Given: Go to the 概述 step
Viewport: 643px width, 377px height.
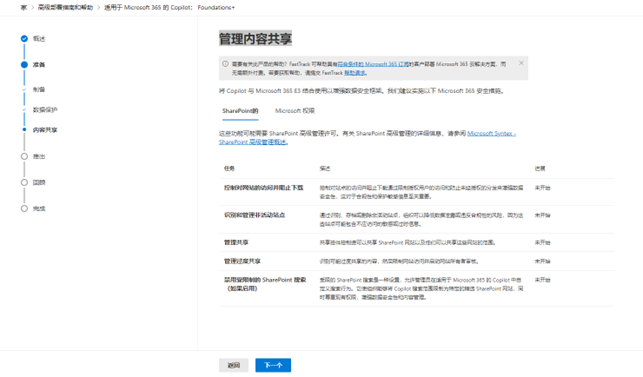Looking at the screenshot, I should coord(39,39).
